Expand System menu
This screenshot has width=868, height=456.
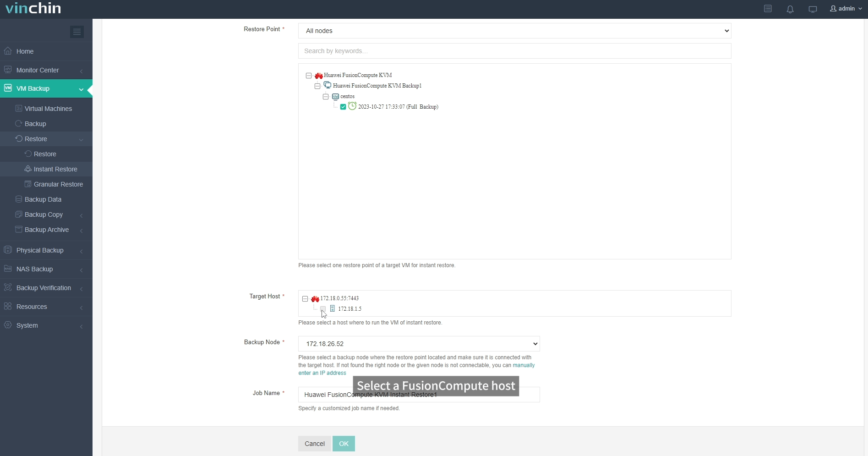46,325
